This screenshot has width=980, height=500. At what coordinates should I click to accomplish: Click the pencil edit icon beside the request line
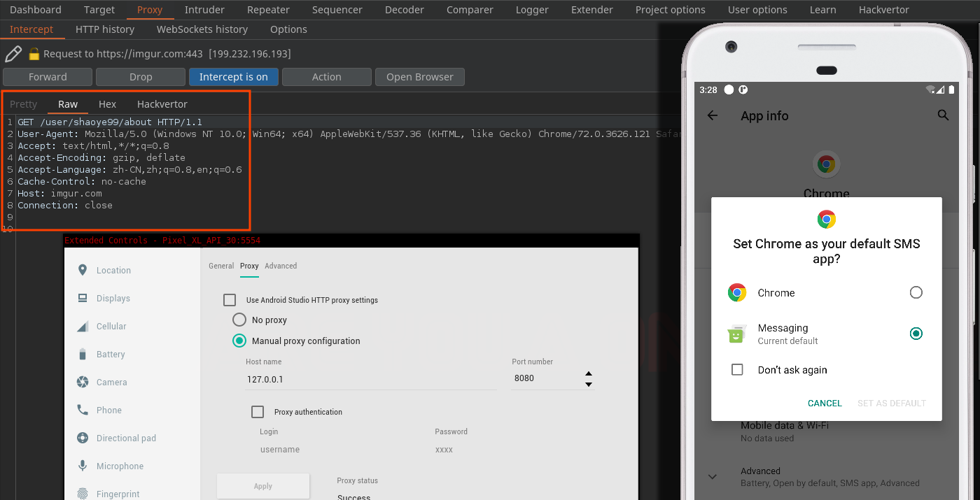(13, 54)
